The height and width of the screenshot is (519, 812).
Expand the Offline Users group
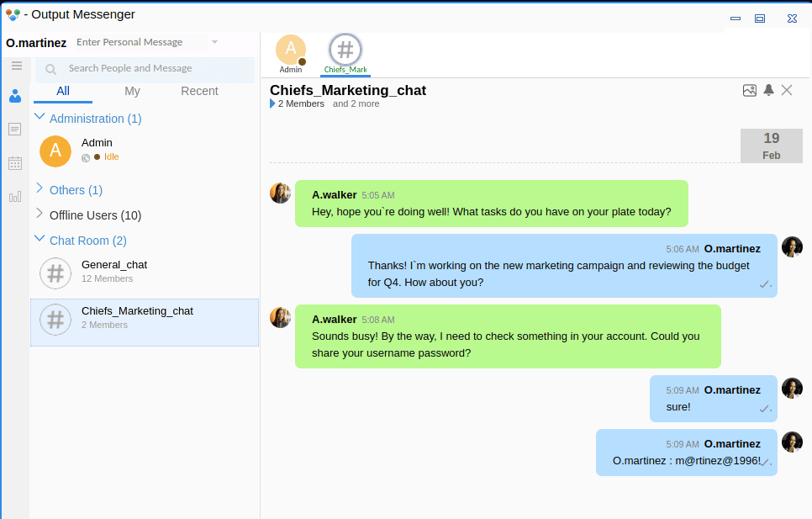point(40,214)
